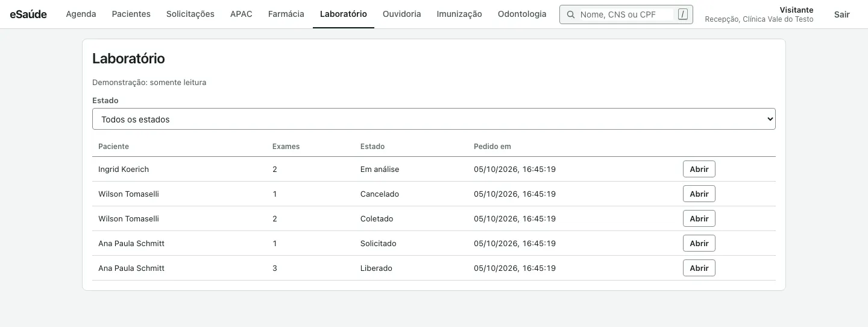Go to Imunização section
The height and width of the screenshot is (327, 868).
click(459, 14)
